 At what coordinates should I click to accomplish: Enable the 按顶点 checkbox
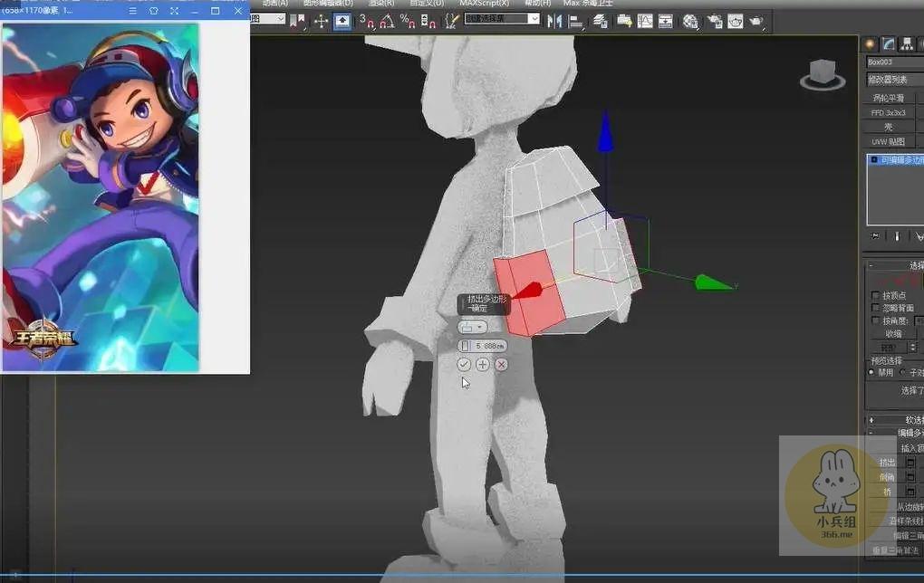(x=875, y=295)
